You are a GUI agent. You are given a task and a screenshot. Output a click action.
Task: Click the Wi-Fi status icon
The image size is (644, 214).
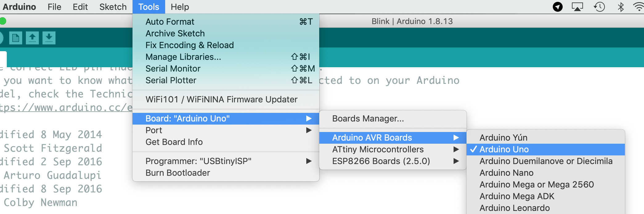click(x=638, y=7)
